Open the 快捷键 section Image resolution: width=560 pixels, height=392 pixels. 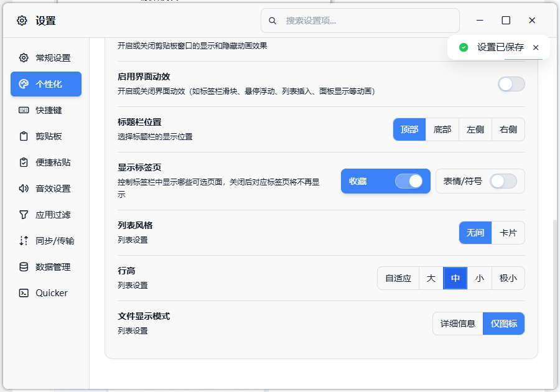tap(46, 110)
